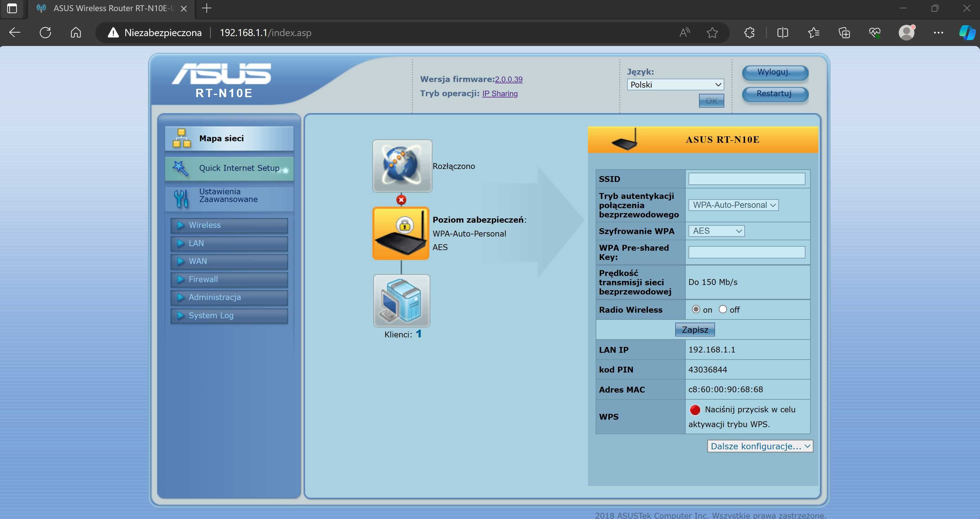Screen dimensions: 980x519
Task: Open the WPA-Auto-Personal authentication dropdown
Action: point(733,205)
